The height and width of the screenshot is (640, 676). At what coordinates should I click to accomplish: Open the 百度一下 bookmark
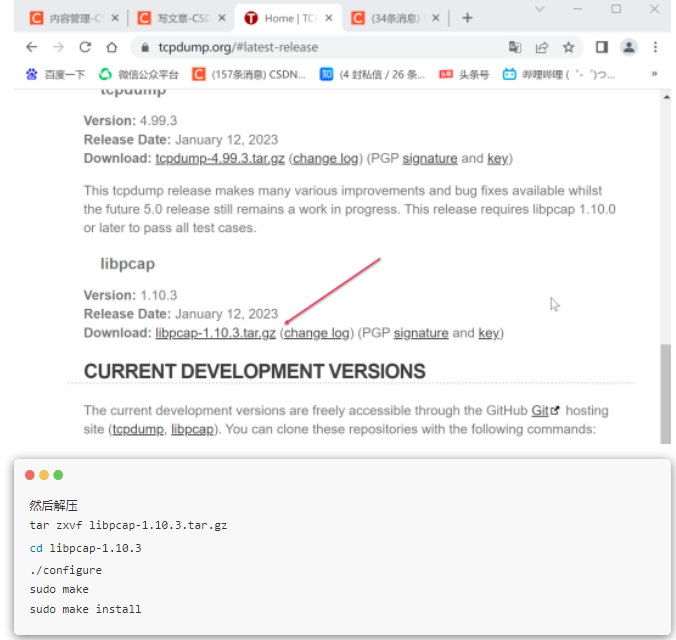coord(56,74)
